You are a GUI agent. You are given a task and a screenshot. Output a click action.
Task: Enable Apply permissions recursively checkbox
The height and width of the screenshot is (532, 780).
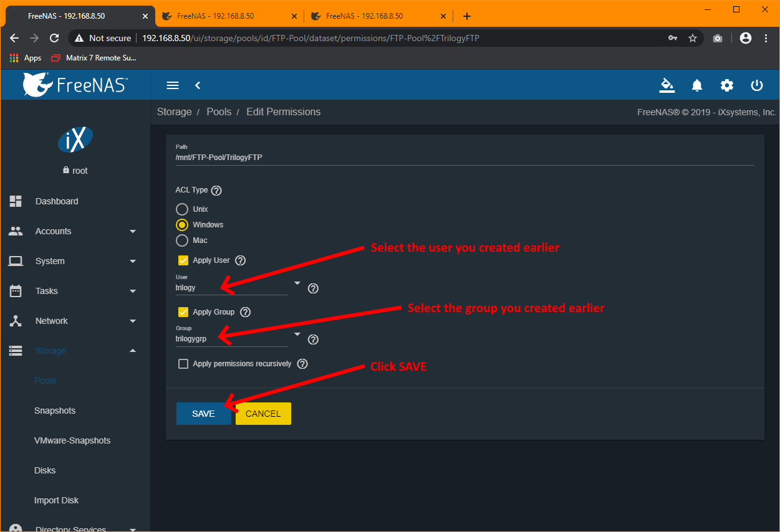pos(183,364)
